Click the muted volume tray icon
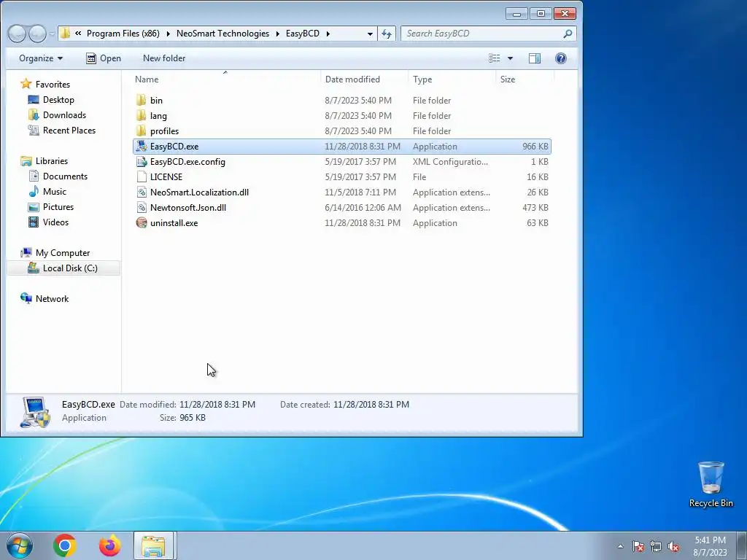747x560 pixels. [x=673, y=546]
